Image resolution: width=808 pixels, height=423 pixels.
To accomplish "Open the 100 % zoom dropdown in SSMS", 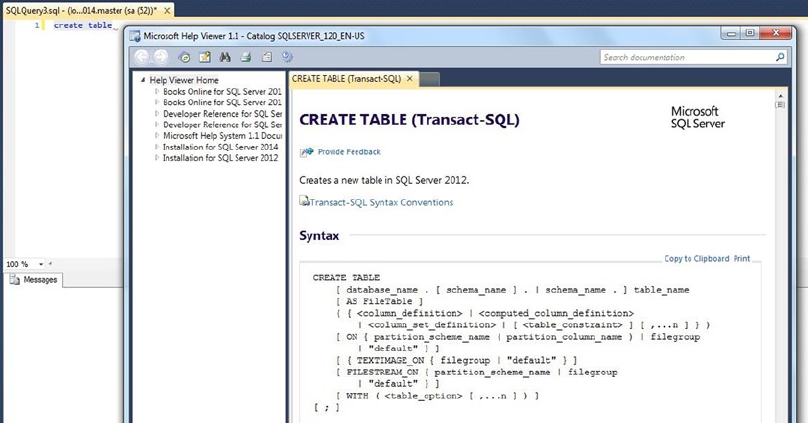I will (41, 264).
